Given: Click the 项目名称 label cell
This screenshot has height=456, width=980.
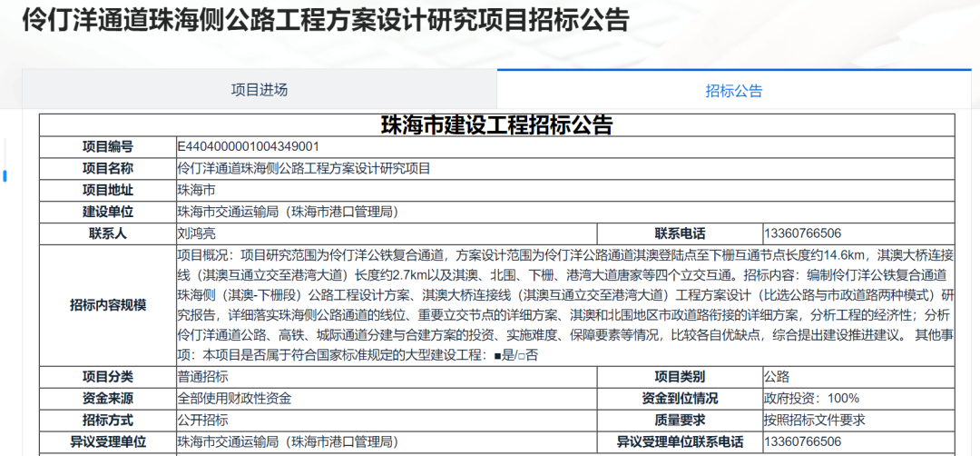Looking at the screenshot, I should click(x=107, y=169).
